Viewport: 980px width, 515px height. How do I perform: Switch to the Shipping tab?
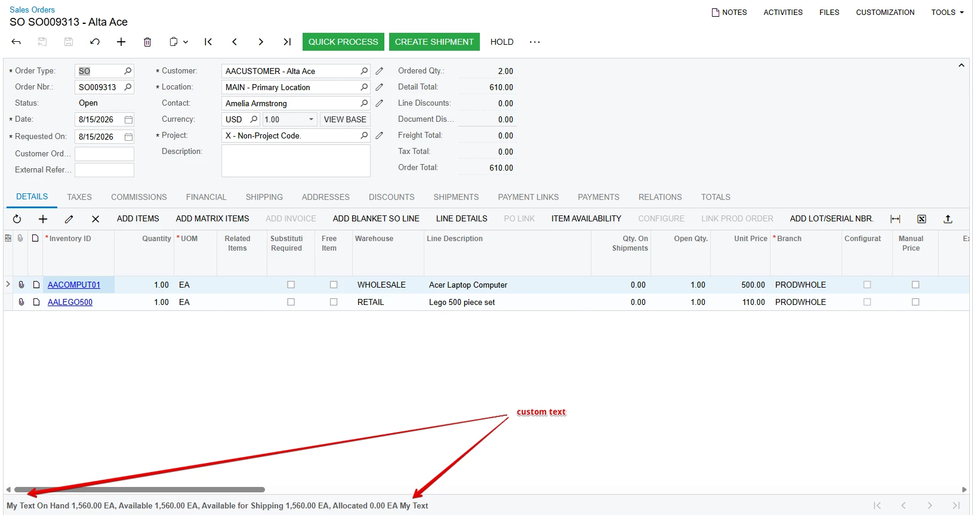tap(264, 197)
